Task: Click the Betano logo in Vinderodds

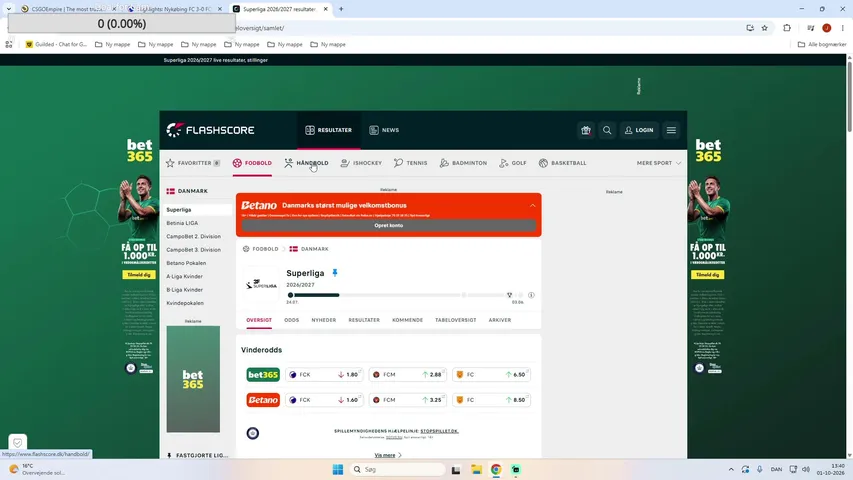Action: pos(263,400)
